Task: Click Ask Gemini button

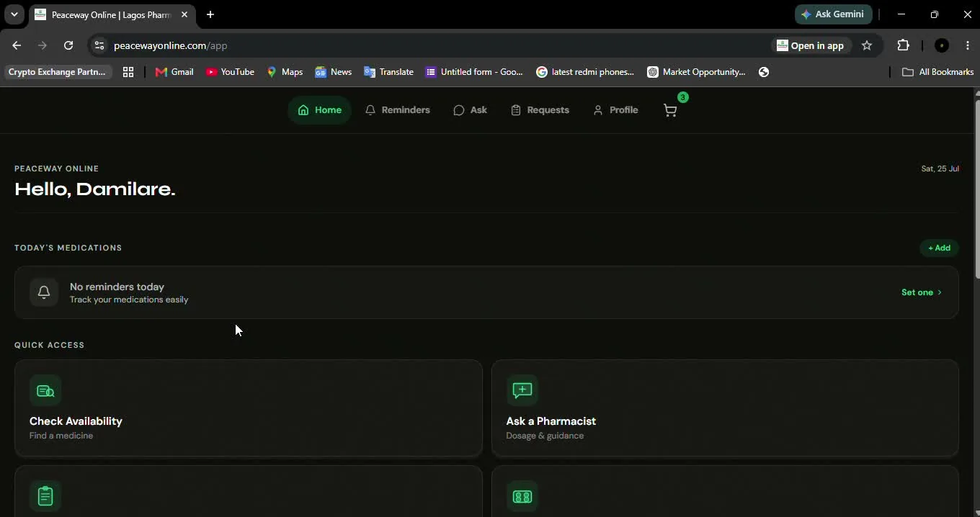Action: pos(834,14)
